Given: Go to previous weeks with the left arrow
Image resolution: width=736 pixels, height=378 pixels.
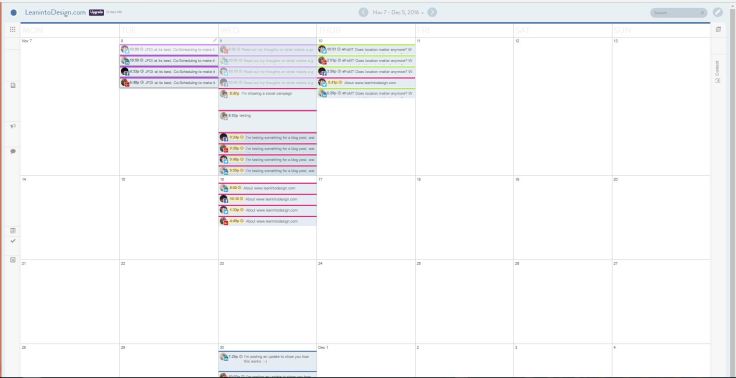Looking at the screenshot, I should click(x=363, y=13).
